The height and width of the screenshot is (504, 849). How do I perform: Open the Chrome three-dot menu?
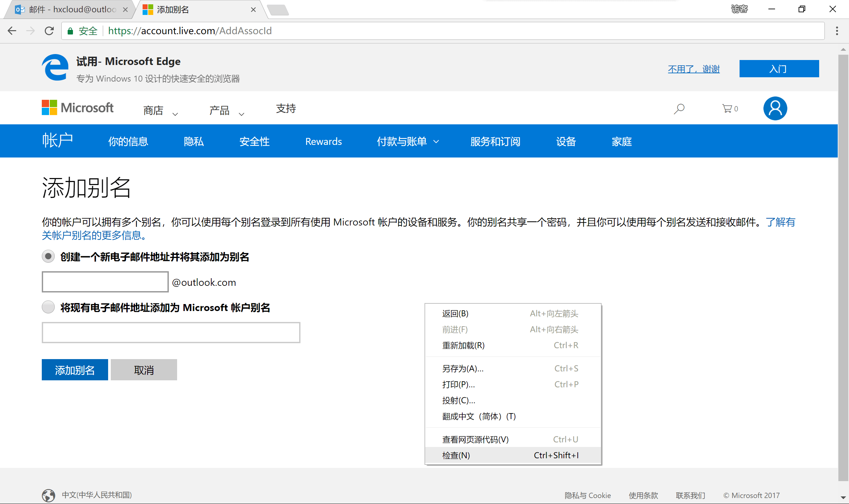837,31
